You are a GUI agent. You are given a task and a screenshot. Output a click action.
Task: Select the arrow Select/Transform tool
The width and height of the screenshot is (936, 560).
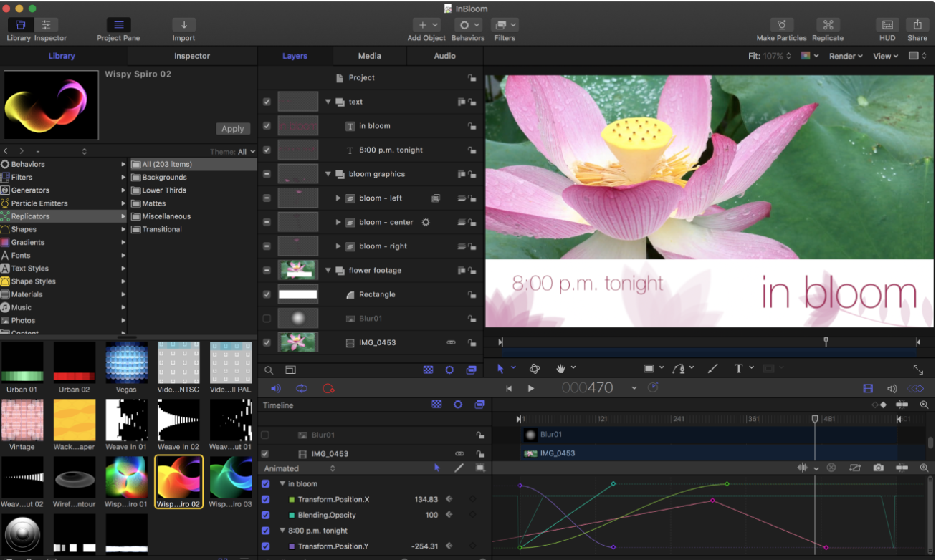pos(501,368)
